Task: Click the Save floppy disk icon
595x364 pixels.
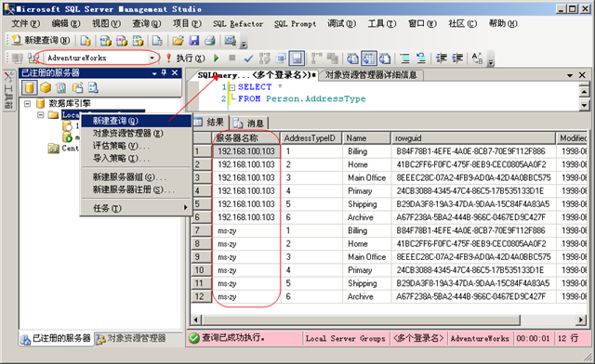Action: [x=194, y=40]
